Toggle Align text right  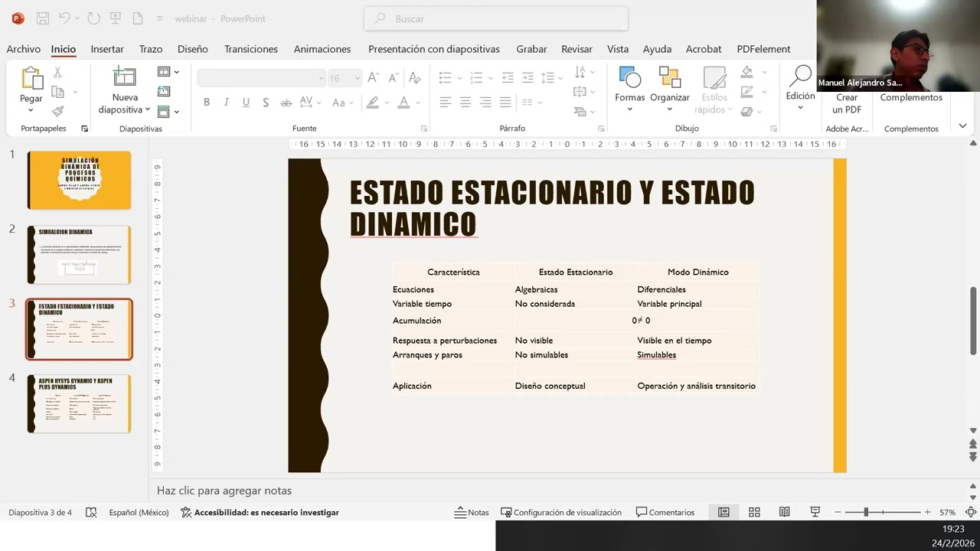point(485,102)
